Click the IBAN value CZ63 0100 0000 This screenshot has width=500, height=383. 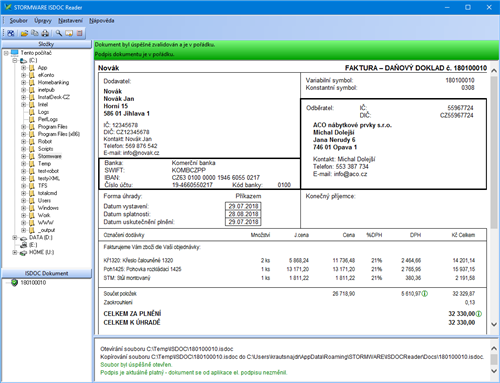click(x=216, y=178)
